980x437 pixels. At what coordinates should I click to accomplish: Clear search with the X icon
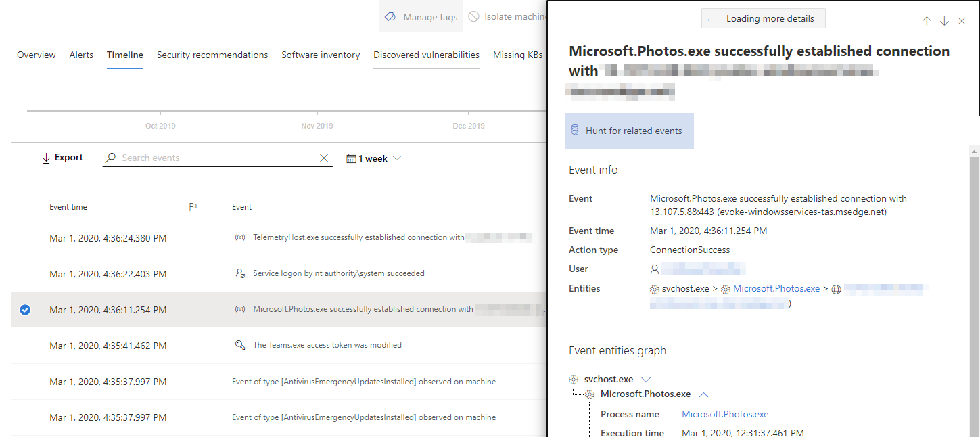[x=324, y=158]
